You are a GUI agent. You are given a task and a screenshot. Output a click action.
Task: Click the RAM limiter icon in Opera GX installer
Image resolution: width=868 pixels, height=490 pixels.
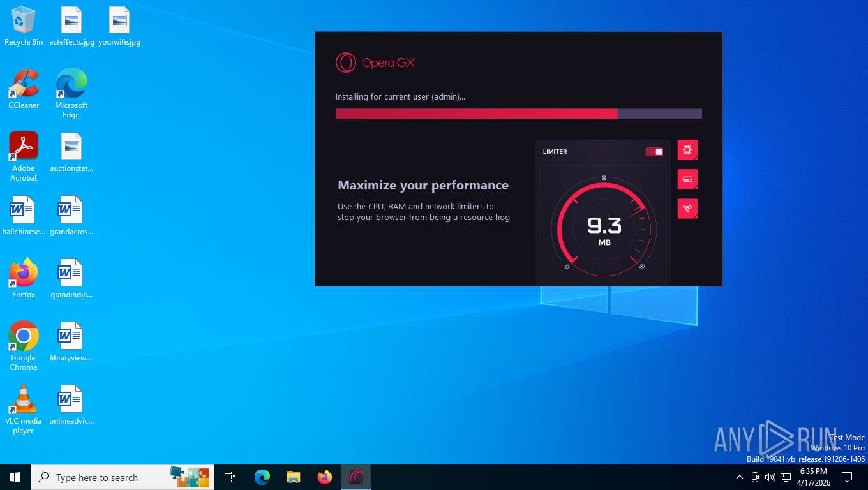pos(687,179)
